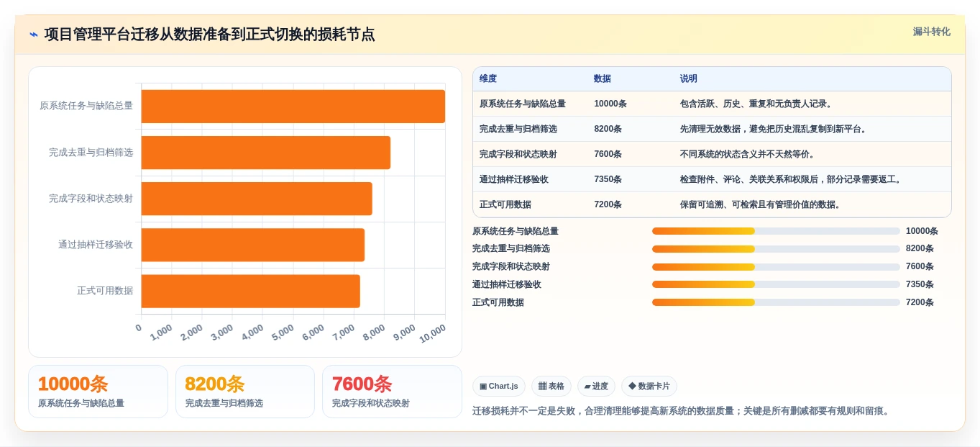Click description 包含活跃、历史、重复和无负责人记录
Image resolution: width=980 pixels, height=447 pixels.
point(756,104)
